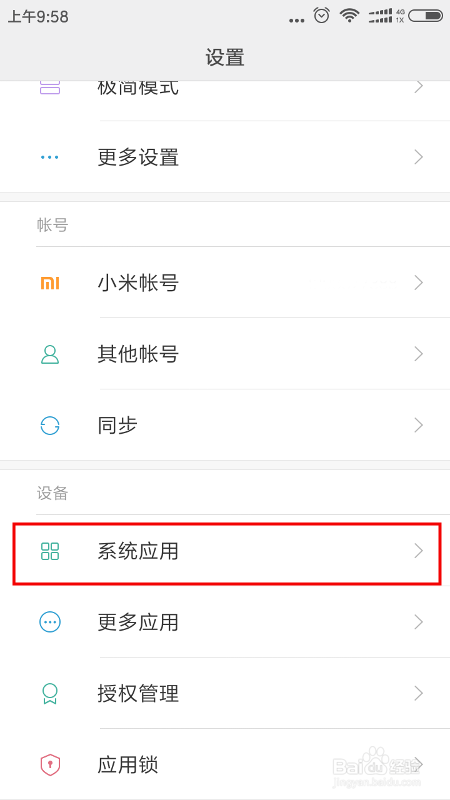
Task: Tap the circular sync icon
Action: pyautogui.click(x=50, y=426)
